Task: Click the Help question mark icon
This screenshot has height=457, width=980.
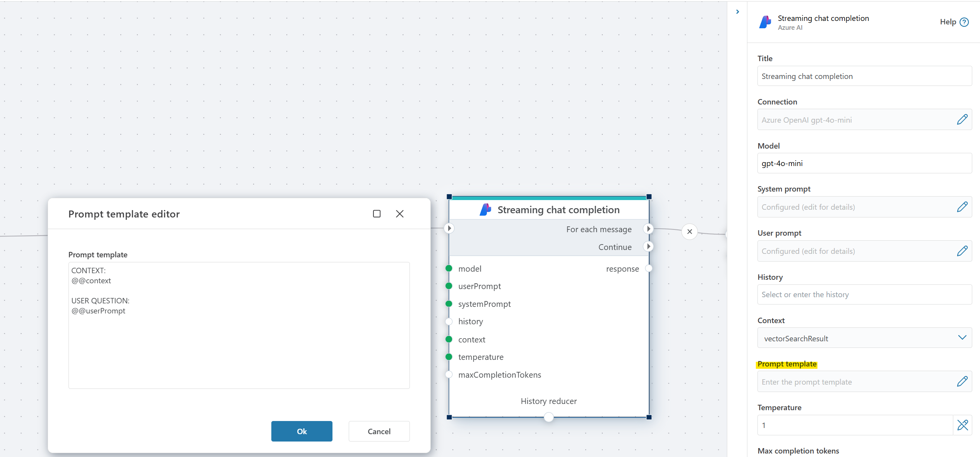Action: 964,22
